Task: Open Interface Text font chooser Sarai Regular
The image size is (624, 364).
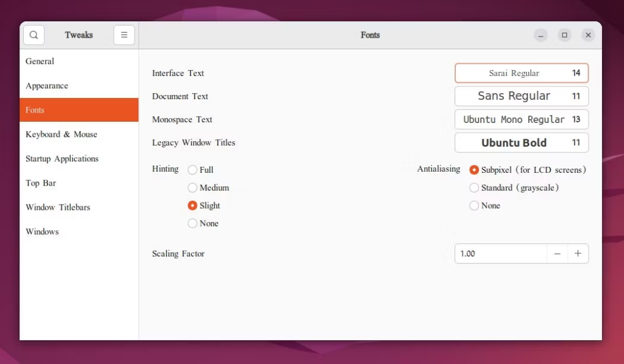Action: (x=522, y=73)
